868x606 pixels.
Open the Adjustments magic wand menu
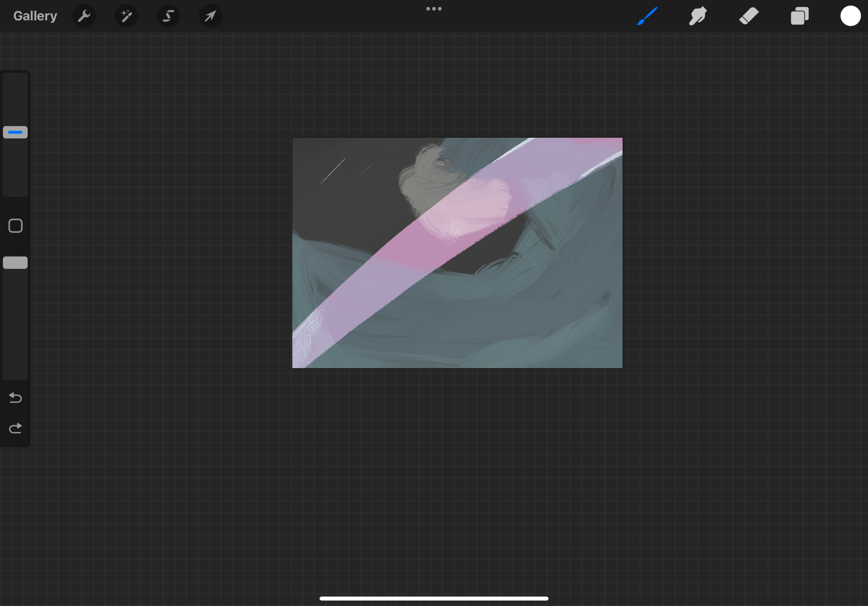pyautogui.click(x=126, y=16)
